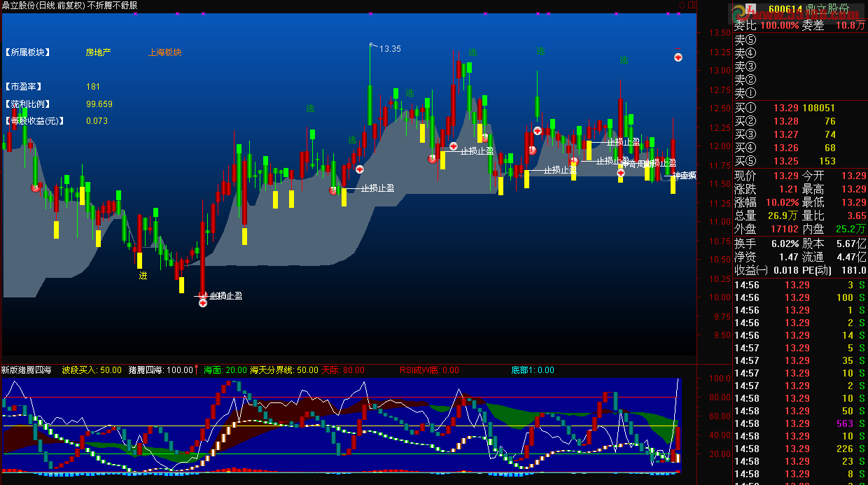Click RSI成W底: 0.00 indicator label
868x485 pixels.
429,370
